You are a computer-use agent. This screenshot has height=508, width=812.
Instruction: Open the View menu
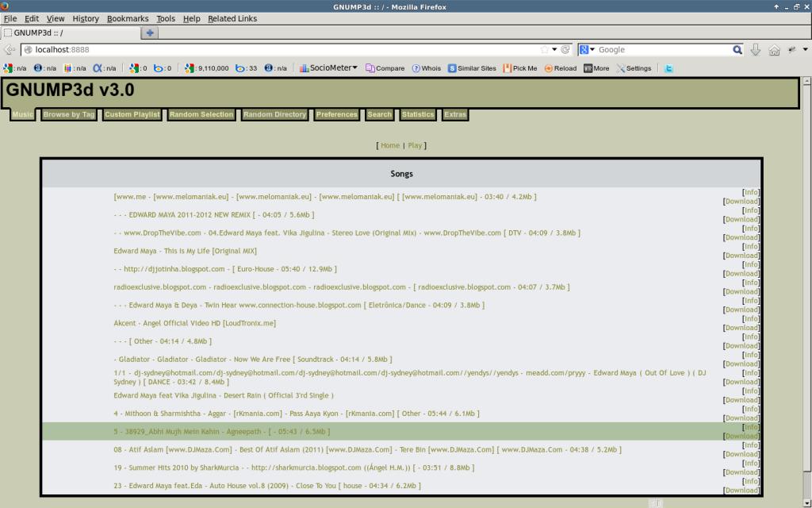tap(56, 19)
